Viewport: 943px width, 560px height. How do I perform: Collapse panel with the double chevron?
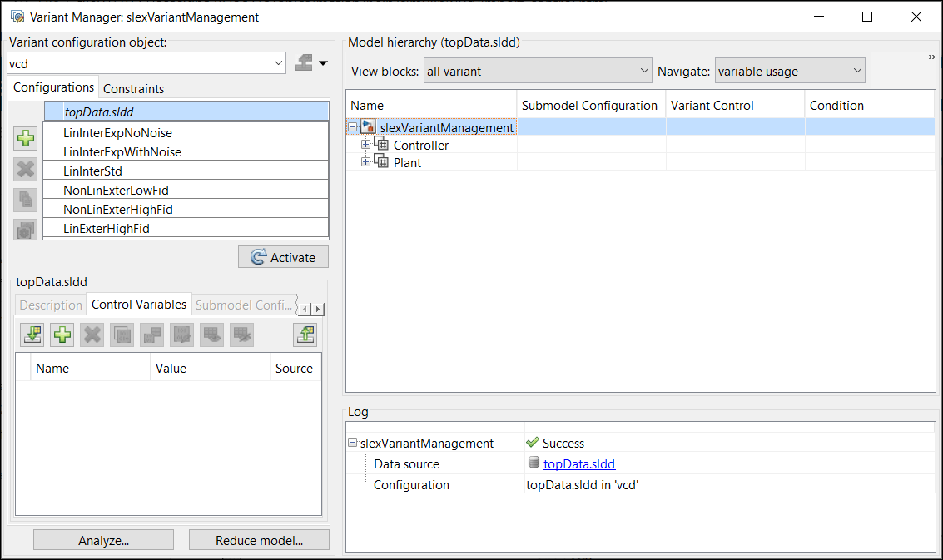pyautogui.click(x=931, y=57)
